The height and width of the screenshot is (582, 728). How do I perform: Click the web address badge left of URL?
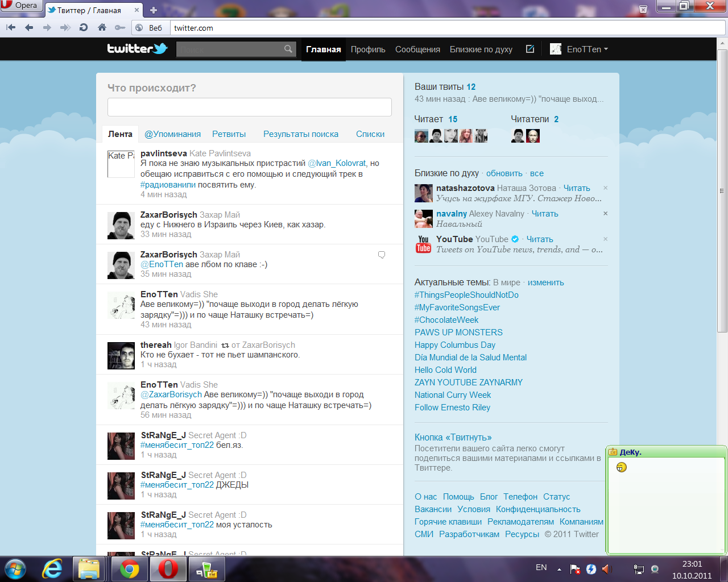click(150, 27)
